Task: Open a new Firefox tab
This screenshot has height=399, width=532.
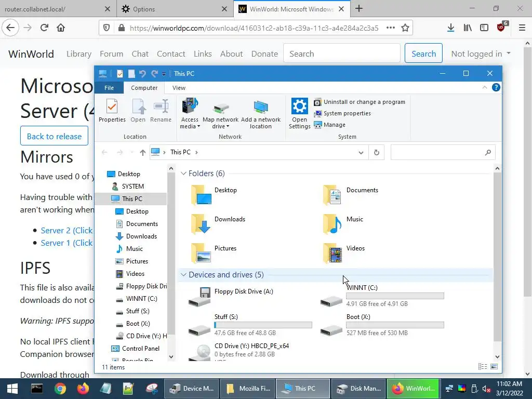Action: (x=359, y=9)
